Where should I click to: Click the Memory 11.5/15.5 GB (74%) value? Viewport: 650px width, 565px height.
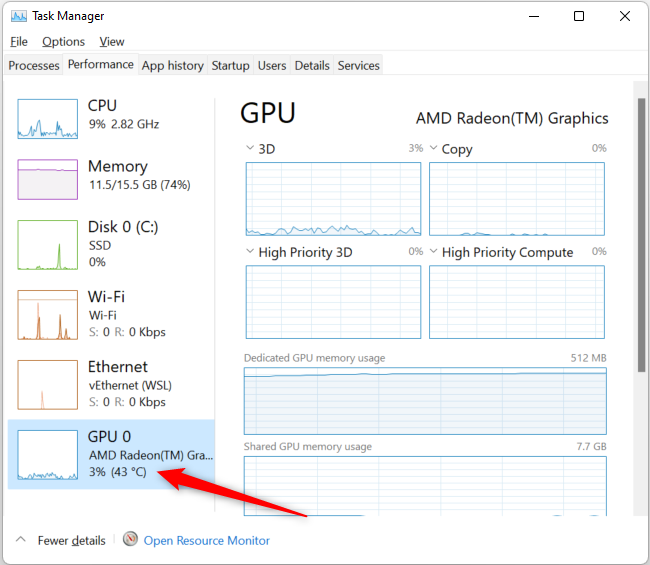tap(140, 184)
